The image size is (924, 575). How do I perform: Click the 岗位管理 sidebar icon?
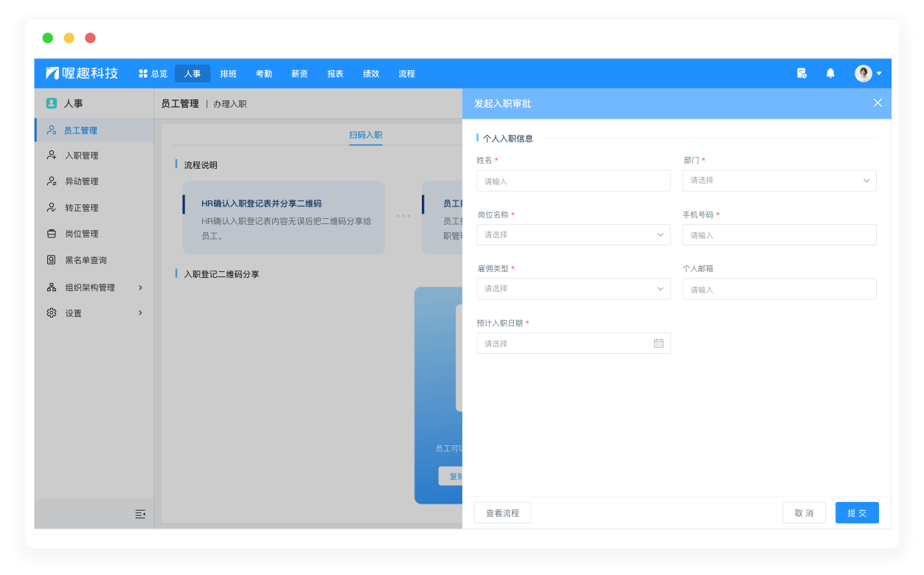point(52,234)
